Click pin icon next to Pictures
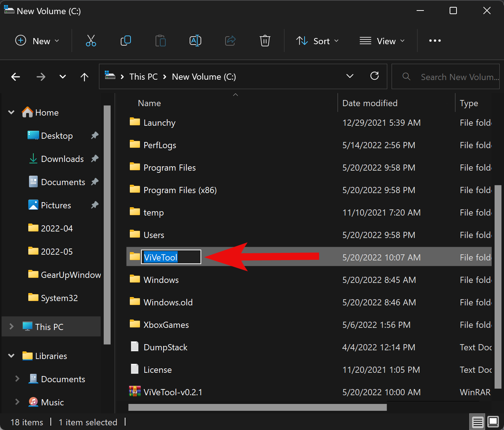 coord(95,205)
